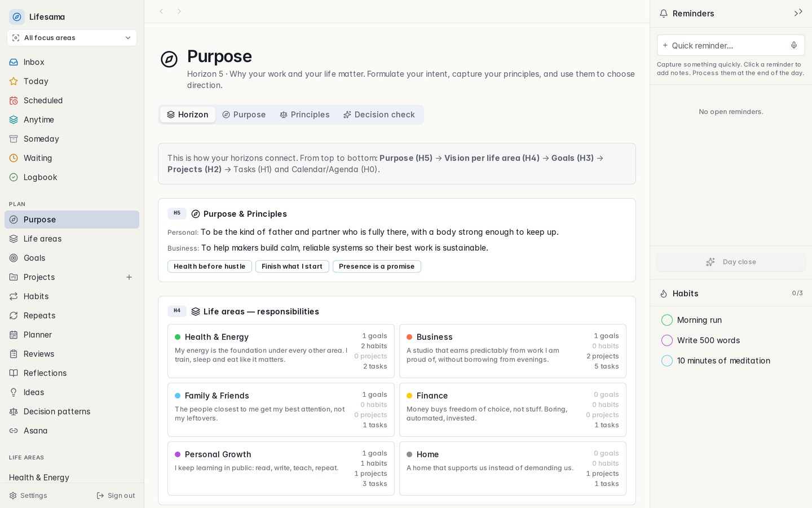The image size is (812, 508).
Task: Select the Health before hustle principle tag
Action: [x=210, y=266]
